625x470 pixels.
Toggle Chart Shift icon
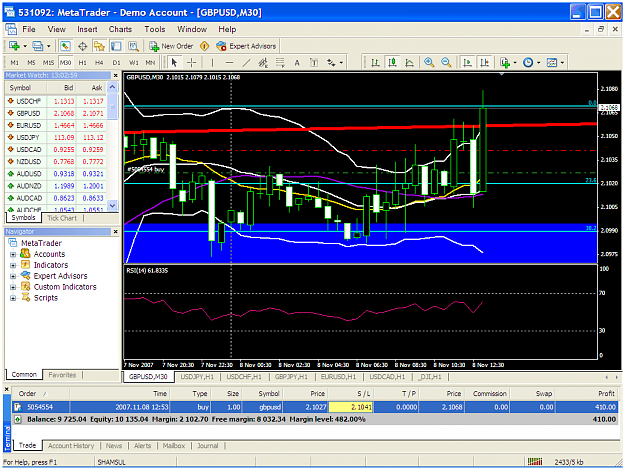point(484,63)
